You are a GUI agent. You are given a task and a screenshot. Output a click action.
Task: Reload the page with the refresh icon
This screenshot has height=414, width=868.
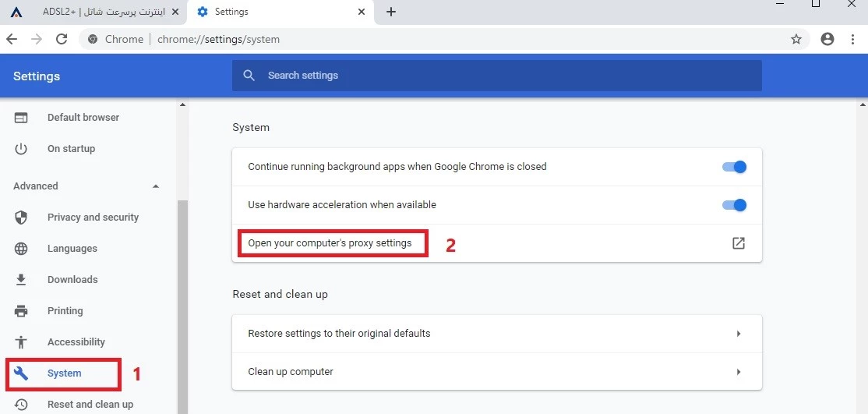click(62, 39)
